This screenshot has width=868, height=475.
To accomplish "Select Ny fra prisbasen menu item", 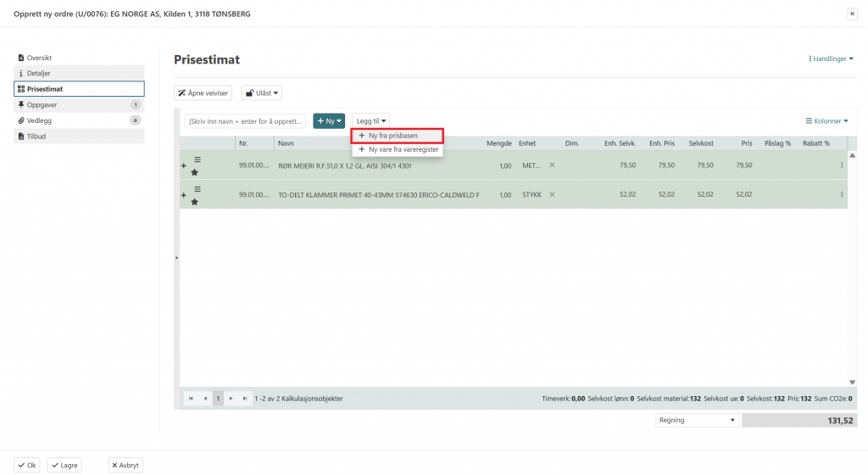I will coord(398,136).
